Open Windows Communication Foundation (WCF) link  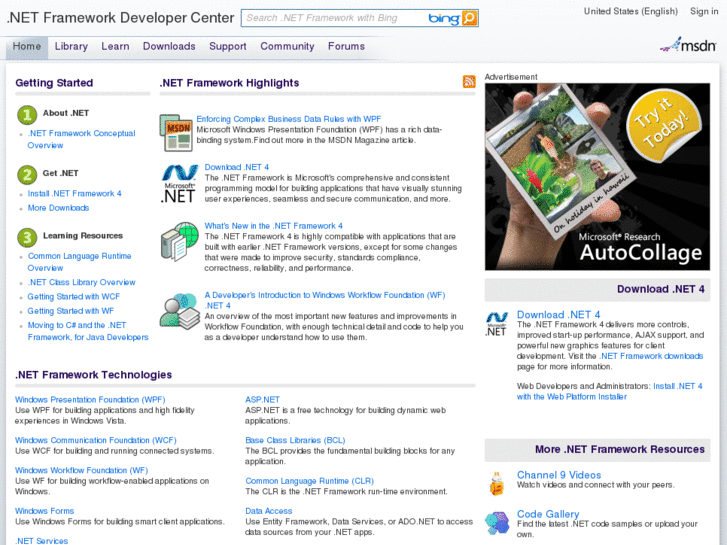[96, 440]
